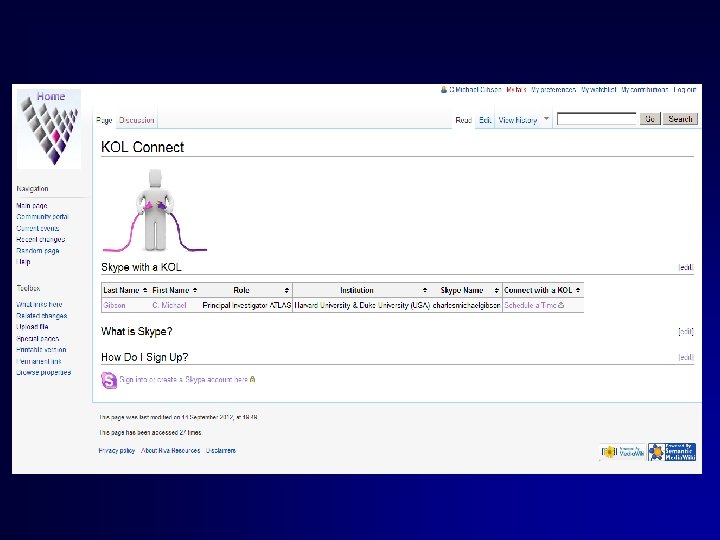
Task: Expand the dropdown arrow next to View history
Action: pyautogui.click(x=546, y=119)
